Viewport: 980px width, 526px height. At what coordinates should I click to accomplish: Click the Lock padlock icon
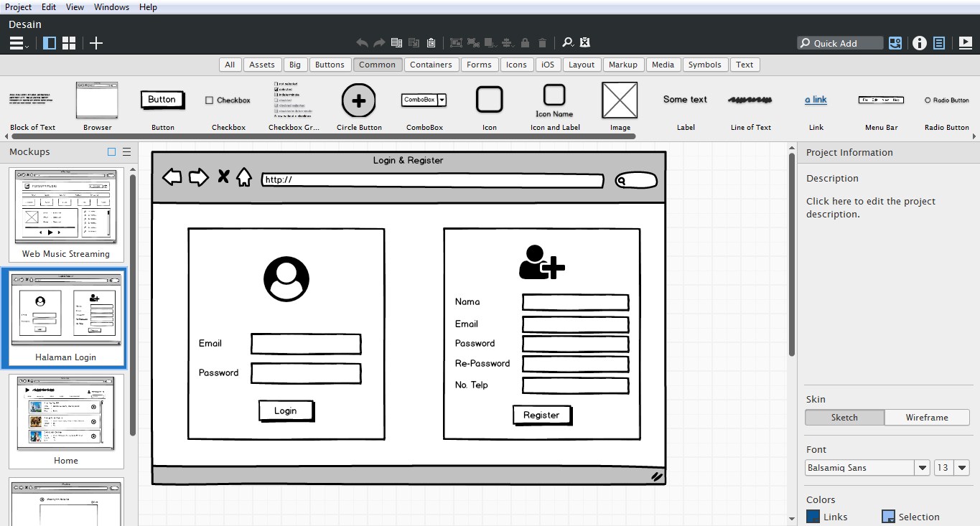pyautogui.click(x=526, y=43)
